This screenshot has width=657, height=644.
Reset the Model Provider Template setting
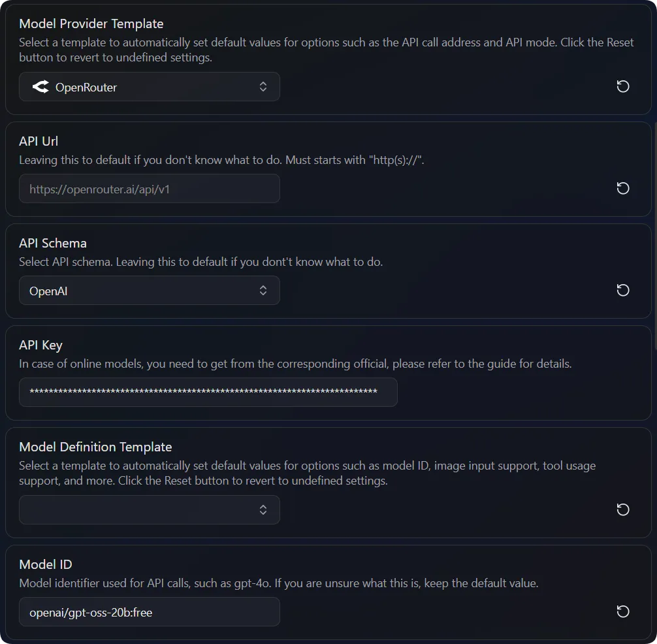pyautogui.click(x=623, y=87)
